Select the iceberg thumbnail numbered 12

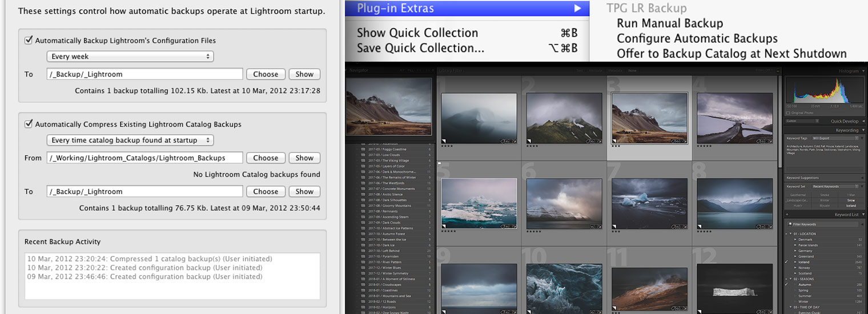[734, 289]
